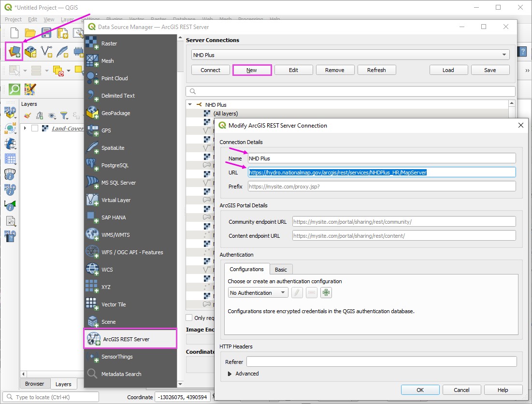
Task: Toggle the Land-Cover layer visibility checkbox
Action: (35, 129)
